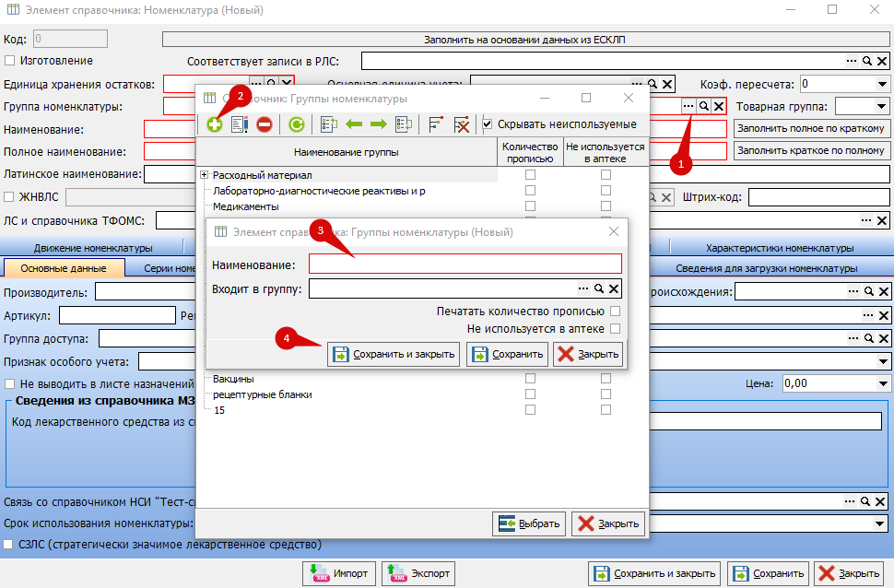Screen dimensions: 894x588
Task: Click the 'Выбрать' button
Action: tap(529, 523)
